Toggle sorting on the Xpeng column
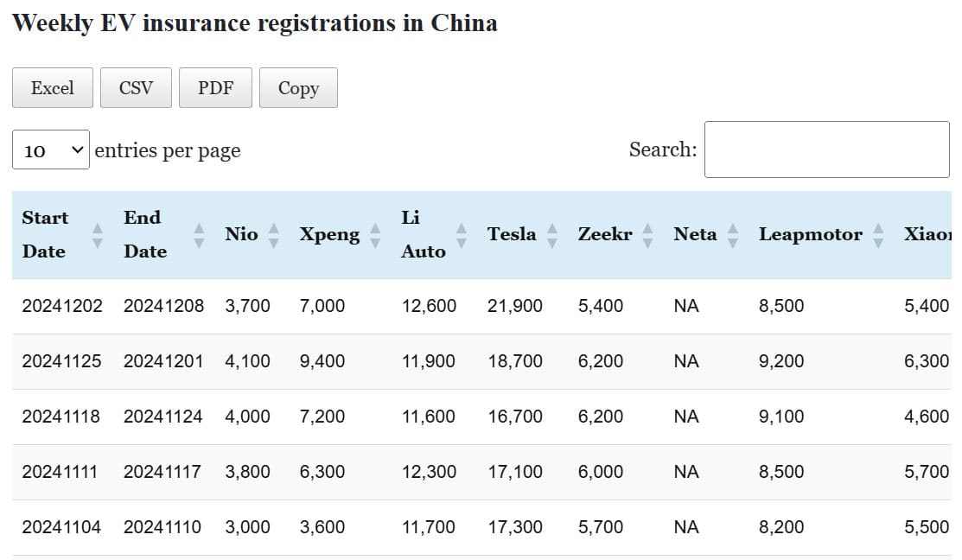The height and width of the screenshot is (560, 962). (x=375, y=235)
